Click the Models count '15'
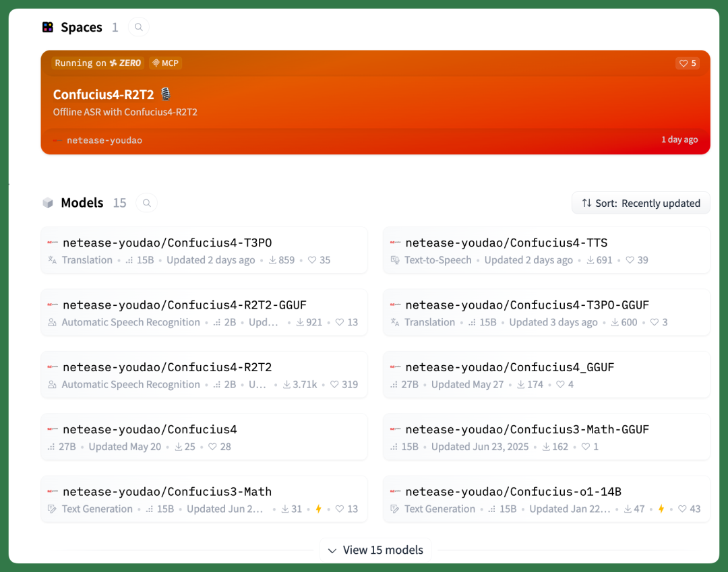The width and height of the screenshot is (728, 572). [x=119, y=203]
